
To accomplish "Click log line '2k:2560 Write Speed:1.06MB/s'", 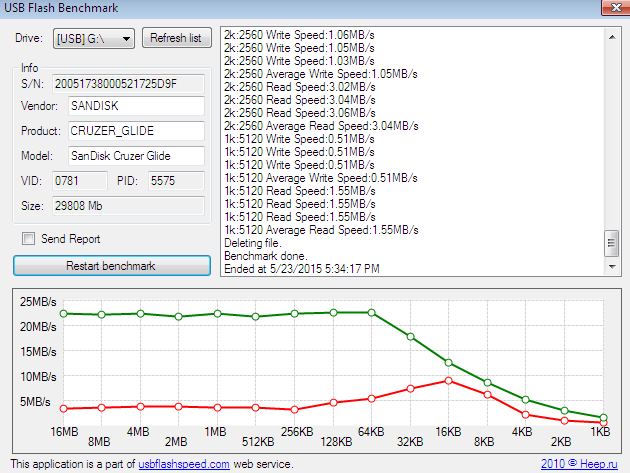I will [x=299, y=35].
